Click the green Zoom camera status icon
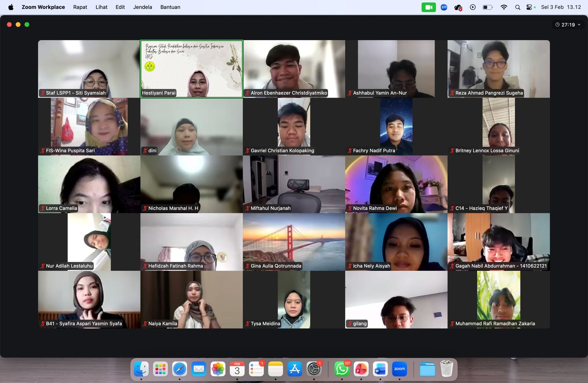This screenshot has width=588, height=383. point(428,7)
